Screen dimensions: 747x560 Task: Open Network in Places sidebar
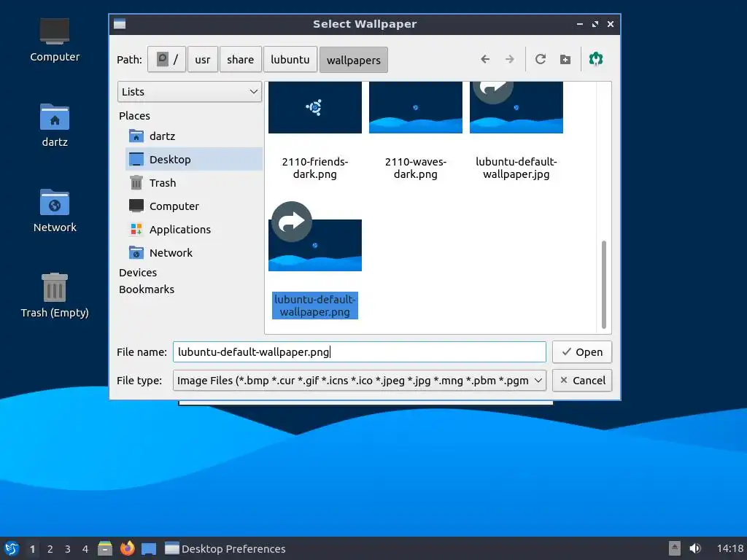pyautogui.click(x=194, y=253)
